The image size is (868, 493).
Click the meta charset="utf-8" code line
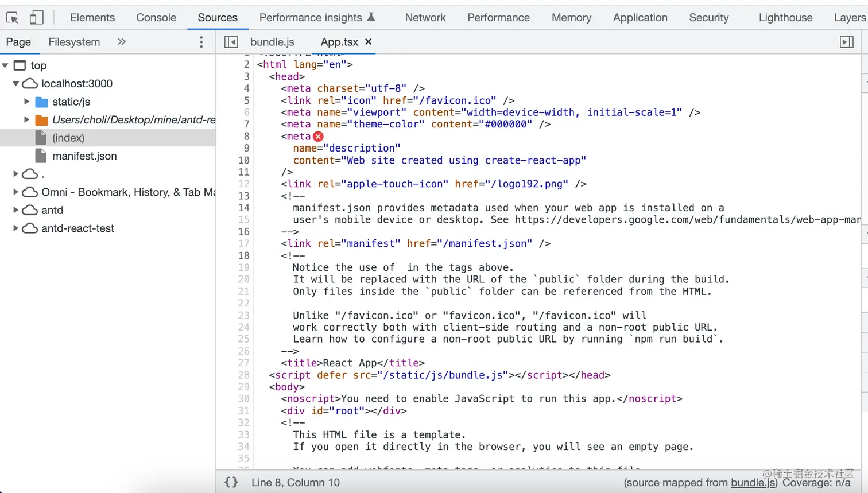click(x=352, y=88)
